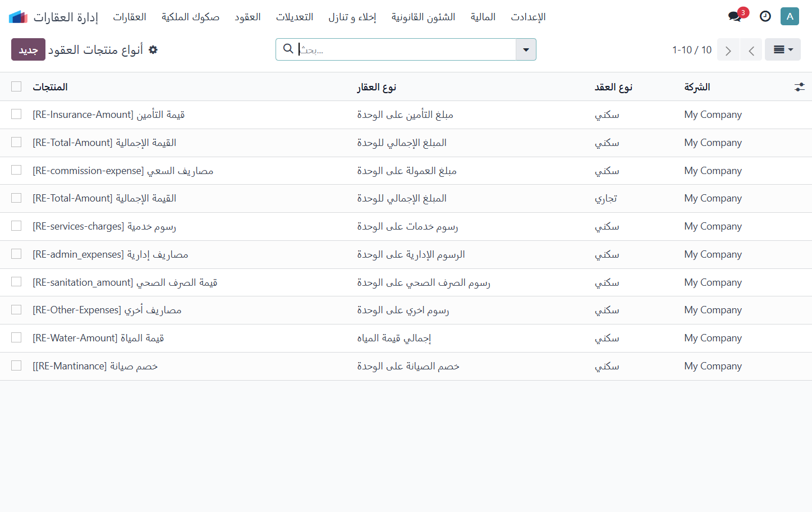The width and height of the screenshot is (812, 512).
Task: Select the RE-Insurance-Amount row checkbox
Action: (16, 114)
